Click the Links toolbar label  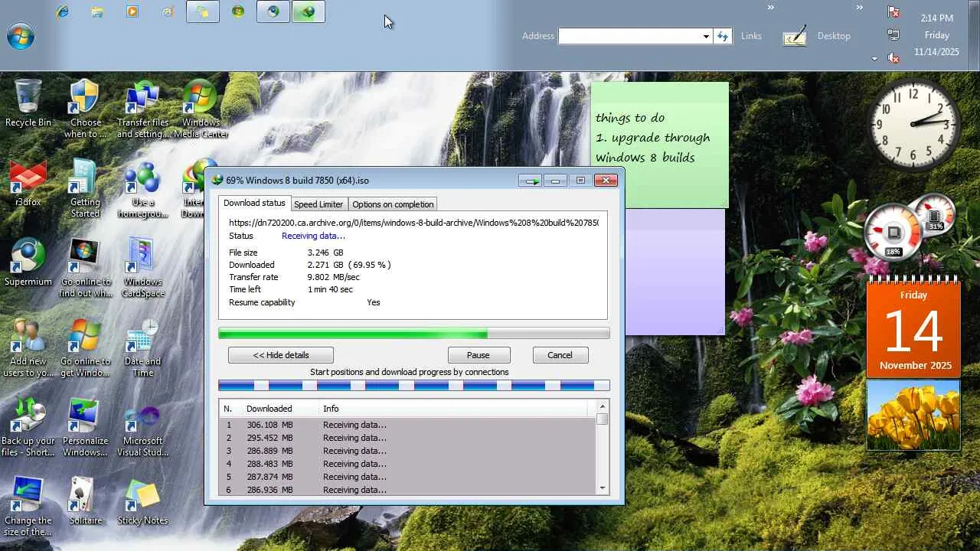pos(751,36)
